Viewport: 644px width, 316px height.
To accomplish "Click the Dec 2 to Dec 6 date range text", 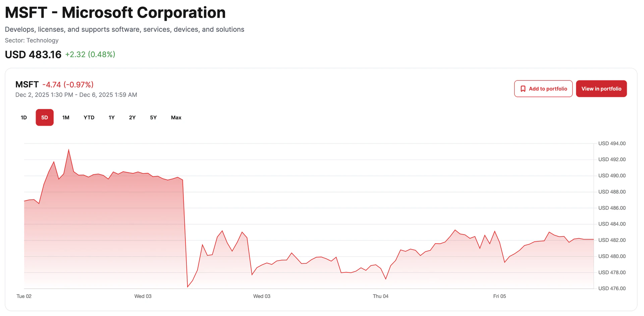I will [x=76, y=95].
